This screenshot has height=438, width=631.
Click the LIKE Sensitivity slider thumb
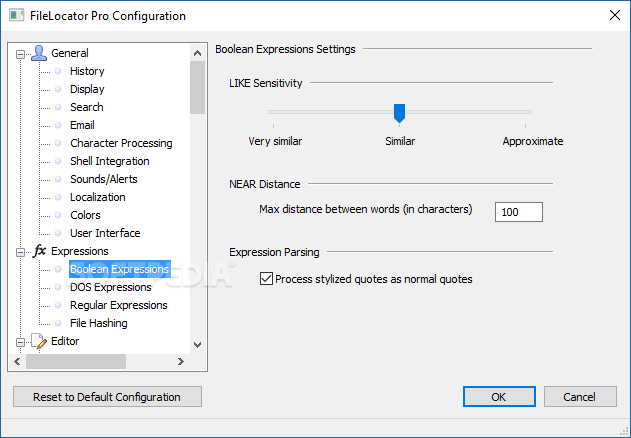[x=399, y=113]
